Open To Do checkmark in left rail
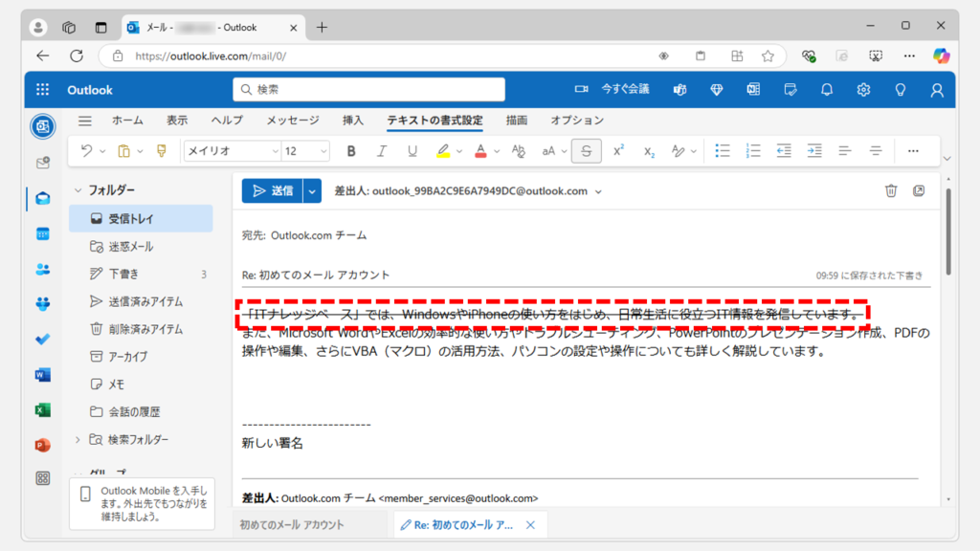The width and height of the screenshot is (980, 551). (x=42, y=340)
